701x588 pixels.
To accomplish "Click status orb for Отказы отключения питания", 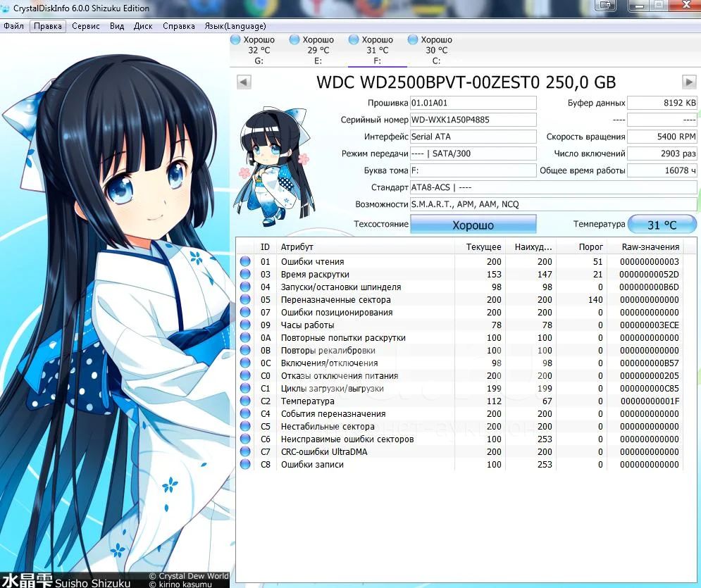I will 245,375.
